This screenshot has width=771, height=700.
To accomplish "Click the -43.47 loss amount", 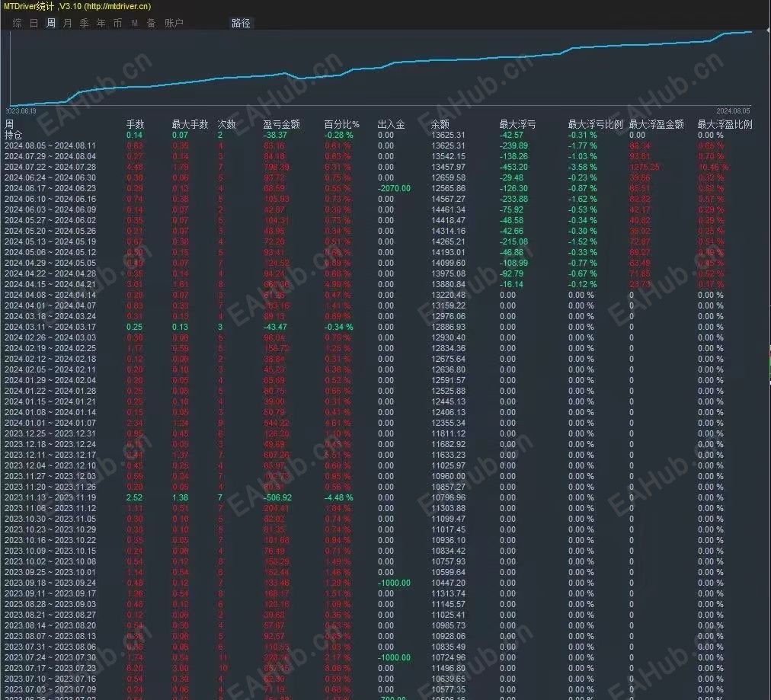I will pos(275,327).
